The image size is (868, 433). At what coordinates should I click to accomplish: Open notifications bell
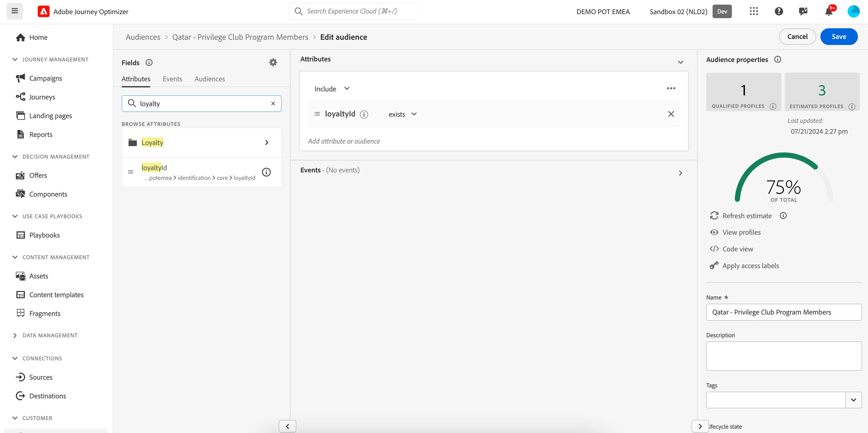pyautogui.click(x=829, y=12)
